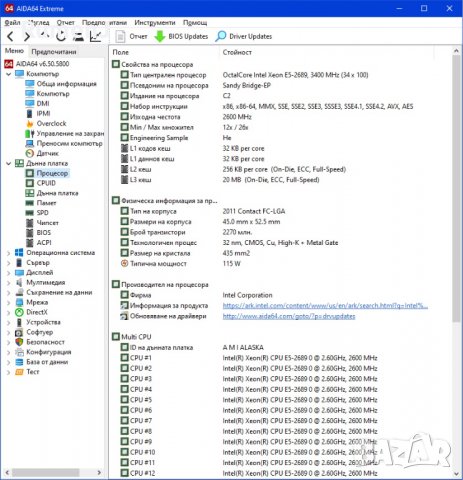Click the Устройства icon
Image resolution: width=463 pixels, height=480 pixels.
point(19,322)
